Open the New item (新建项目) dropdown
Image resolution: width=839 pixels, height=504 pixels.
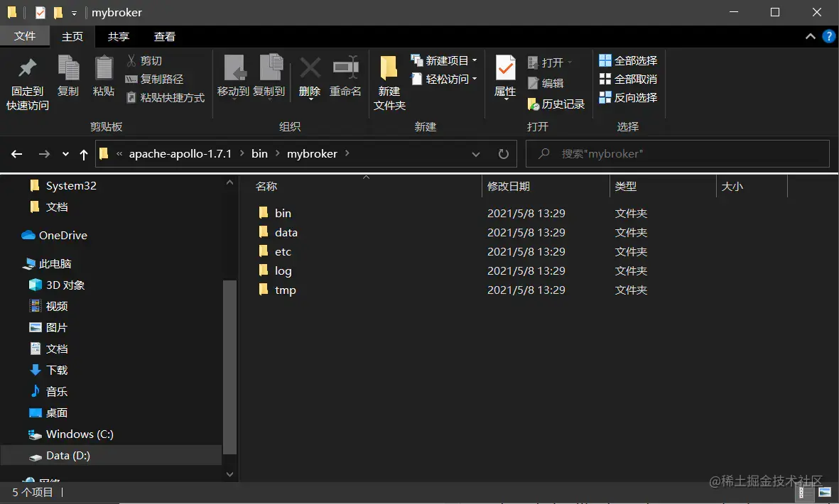pos(443,60)
